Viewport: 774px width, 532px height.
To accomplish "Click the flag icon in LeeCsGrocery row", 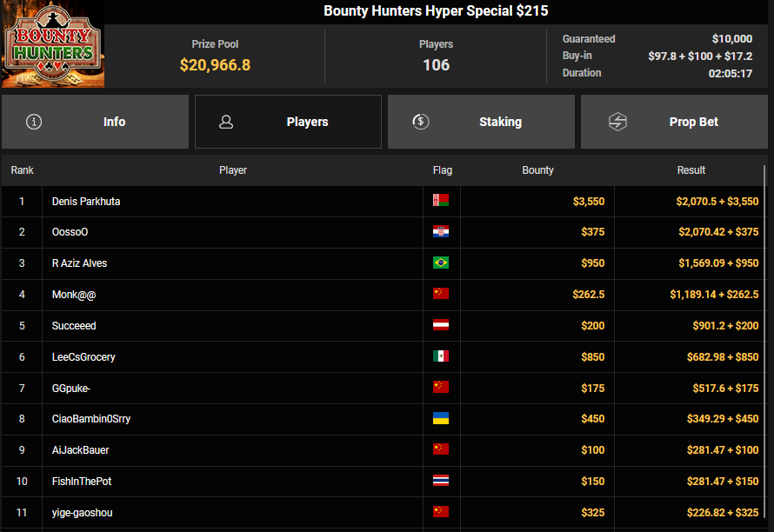I will [441, 356].
